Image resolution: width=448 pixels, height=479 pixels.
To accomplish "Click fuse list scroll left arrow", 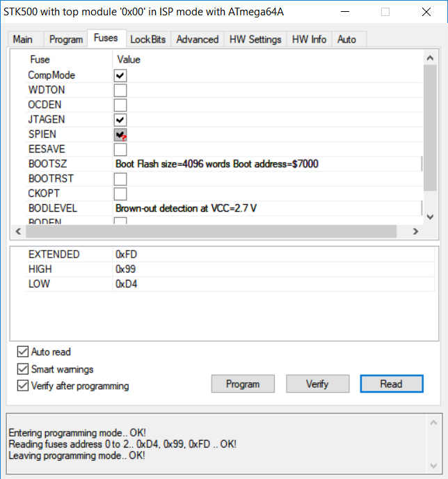I will pos(18,232).
